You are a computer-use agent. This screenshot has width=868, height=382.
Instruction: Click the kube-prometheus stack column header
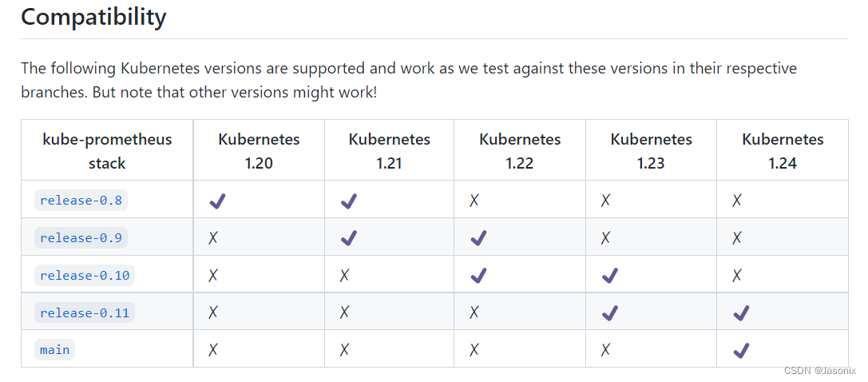(107, 150)
